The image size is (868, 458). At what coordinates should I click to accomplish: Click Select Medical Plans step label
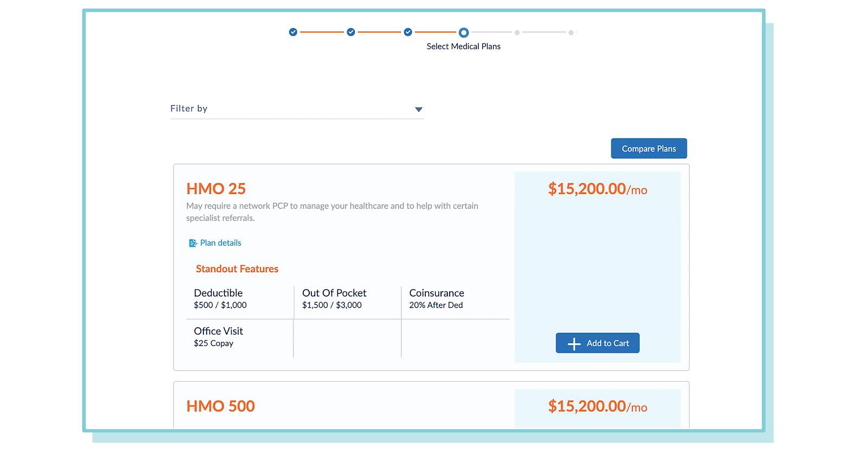click(463, 47)
